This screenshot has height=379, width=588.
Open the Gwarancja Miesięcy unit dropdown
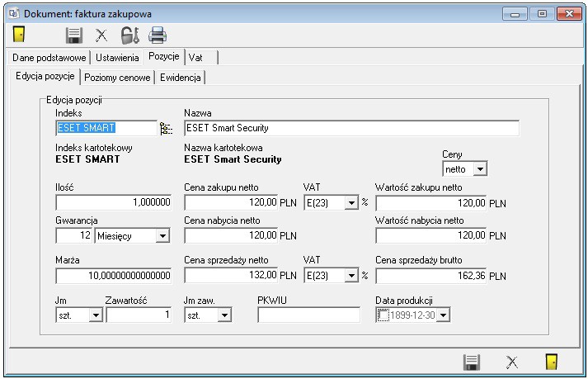(162, 236)
